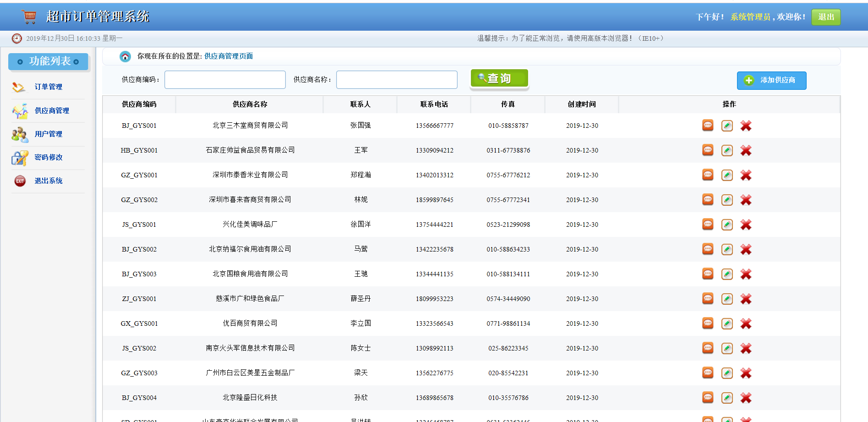Viewport: 868px width, 422px height.
Task: View details of supplier ZJ_GYS001
Action: (x=708, y=298)
